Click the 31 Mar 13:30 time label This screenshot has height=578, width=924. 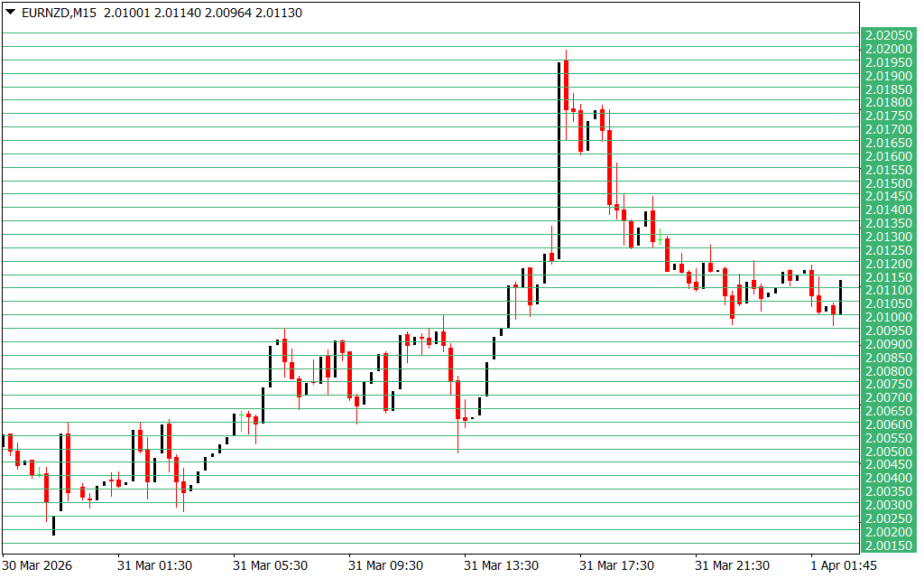click(x=501, y=565)
